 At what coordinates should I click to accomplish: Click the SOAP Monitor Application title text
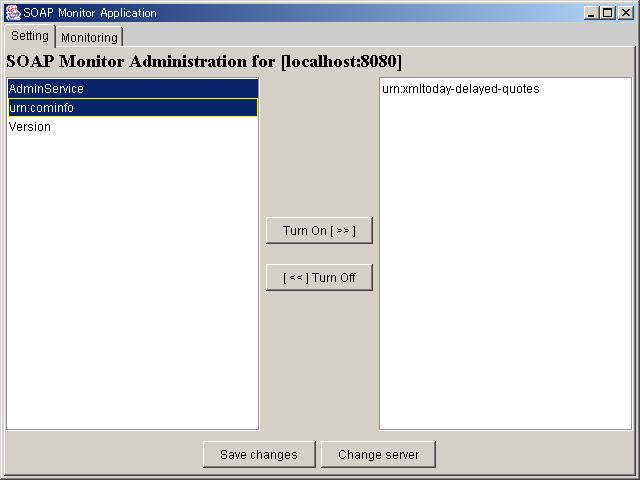click(x=90, y=13)
